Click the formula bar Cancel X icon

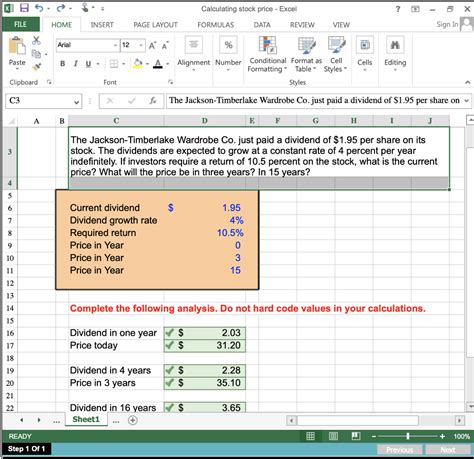[x=110, y=100]
